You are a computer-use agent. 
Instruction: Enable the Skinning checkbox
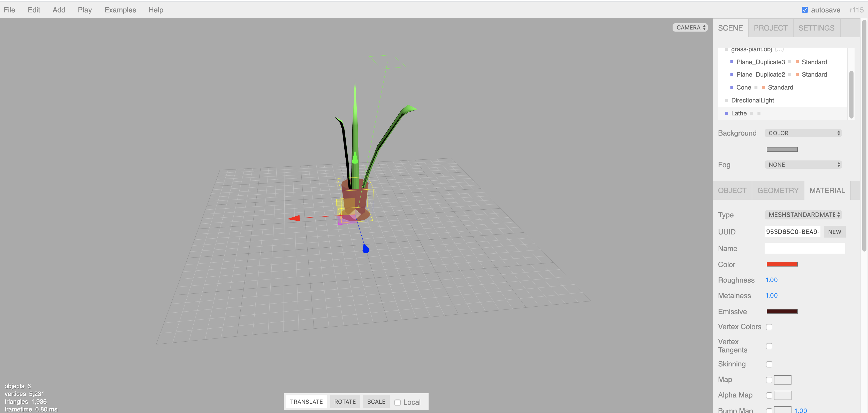[769, 364]
